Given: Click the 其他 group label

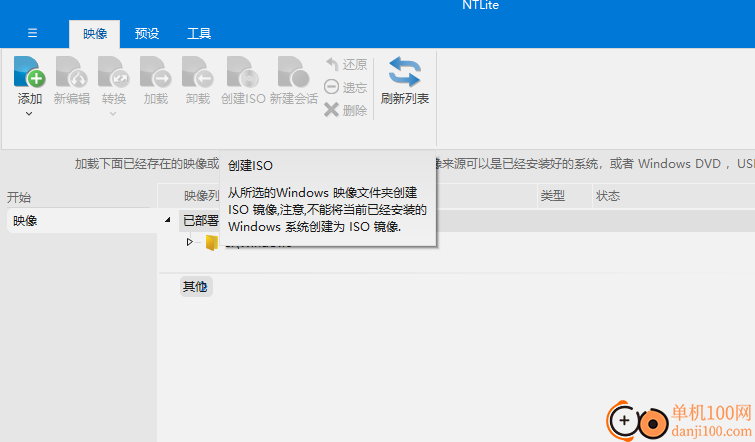Looking at the screenshot, I should click(x=195, y=286).
